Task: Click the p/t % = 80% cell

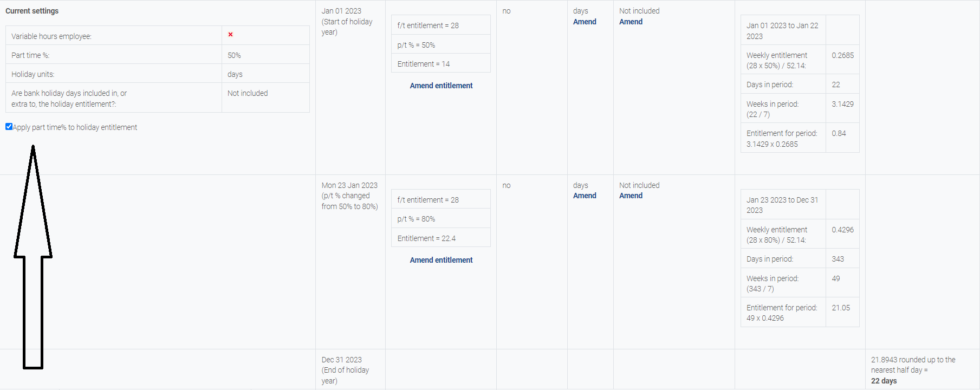Action: [416, 219]
